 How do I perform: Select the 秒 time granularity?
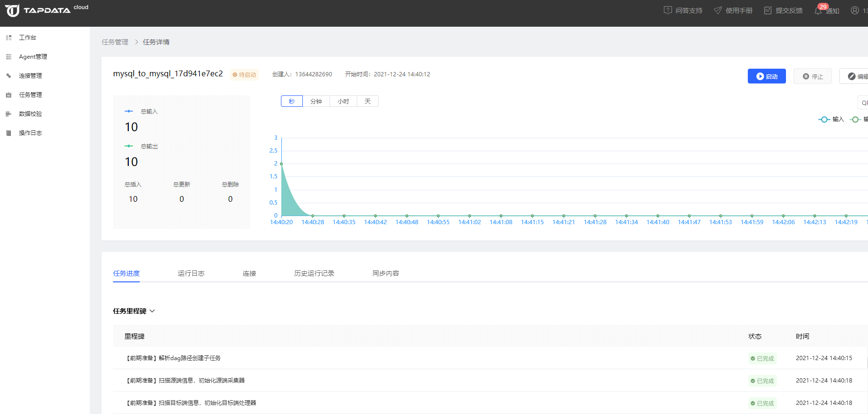coord(292,101)
